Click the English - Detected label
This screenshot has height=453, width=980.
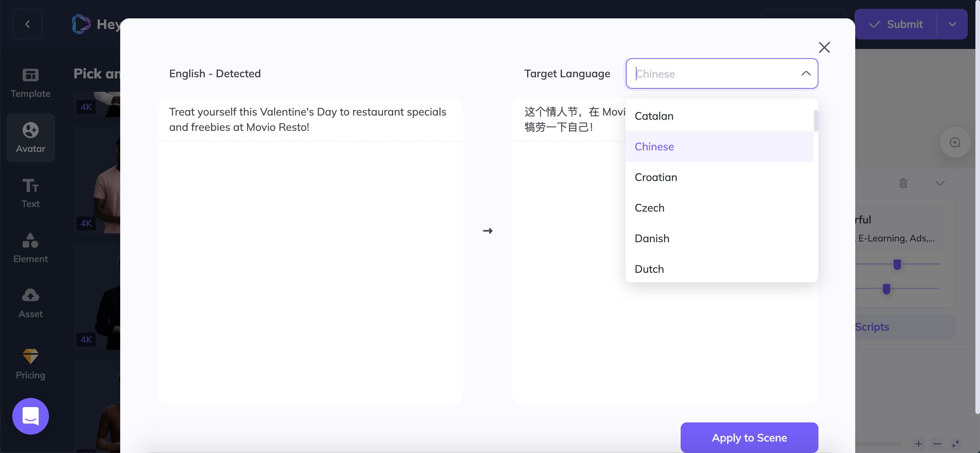click(x=215, y=73)
